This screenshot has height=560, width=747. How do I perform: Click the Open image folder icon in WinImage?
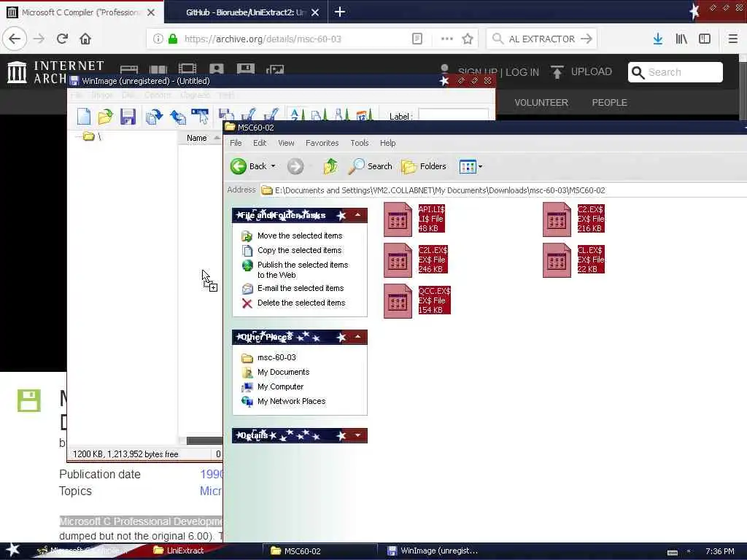point(105,116)
